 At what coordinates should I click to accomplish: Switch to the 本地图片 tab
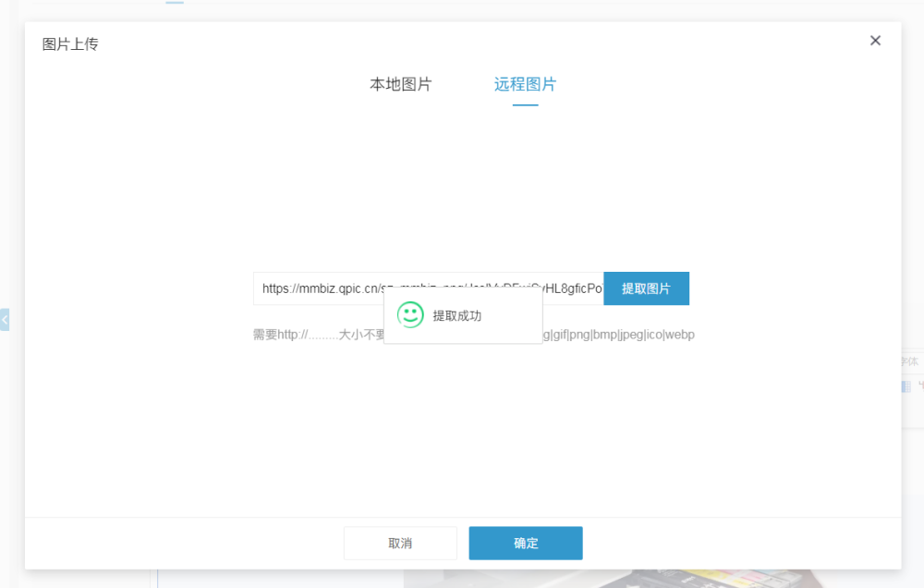(x=401, y=84)
